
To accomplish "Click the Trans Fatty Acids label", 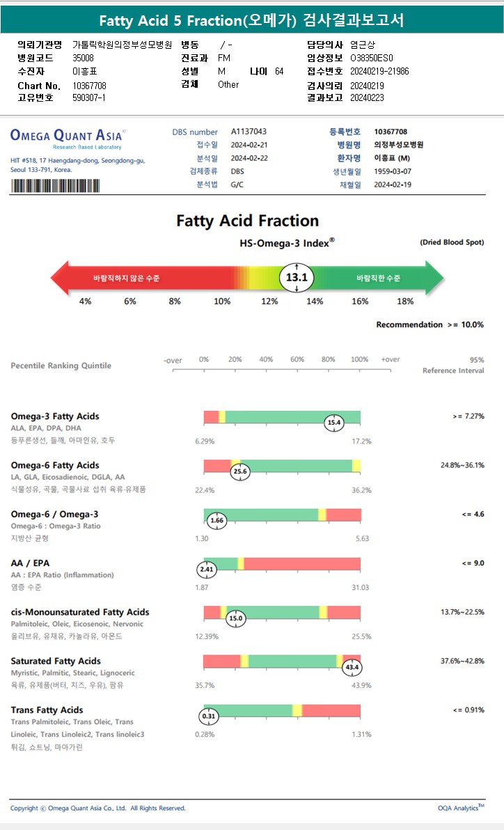I will (47, 710).
